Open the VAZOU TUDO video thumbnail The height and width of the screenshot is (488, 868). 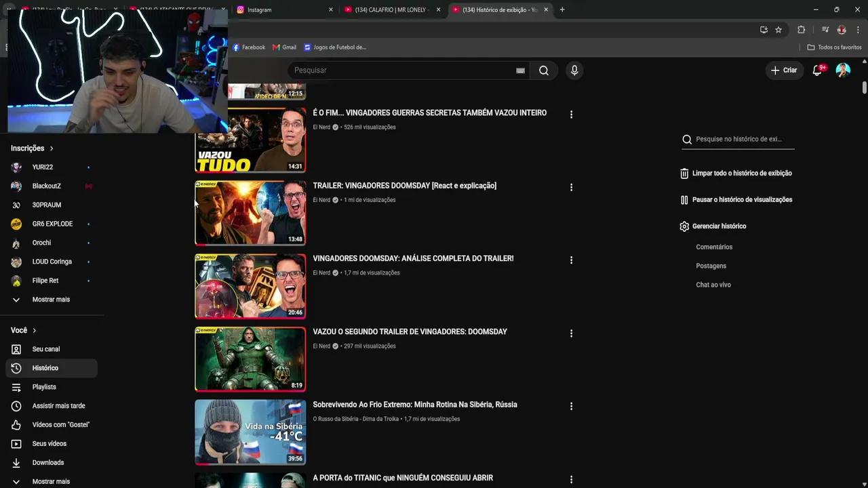[x=250, y=140]
